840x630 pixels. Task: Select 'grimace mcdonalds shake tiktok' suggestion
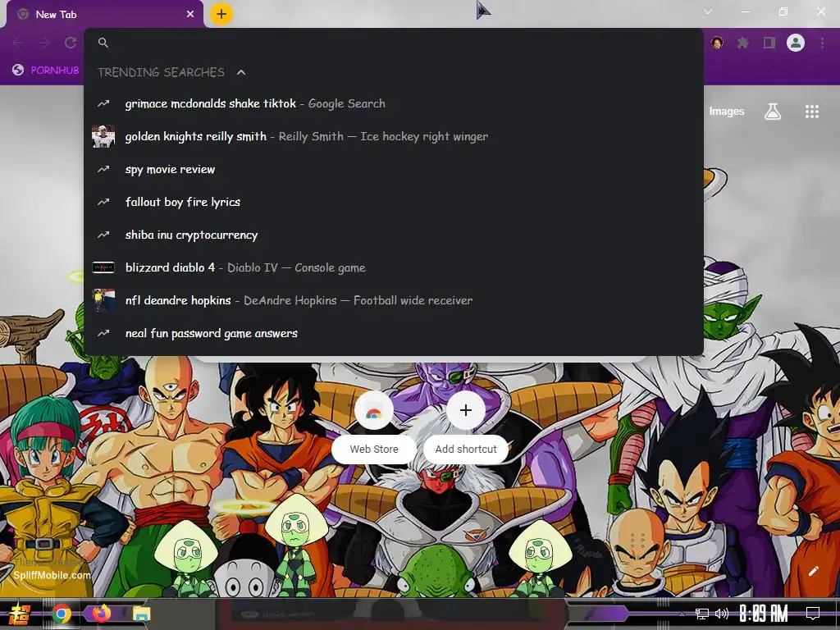point(394,103)
